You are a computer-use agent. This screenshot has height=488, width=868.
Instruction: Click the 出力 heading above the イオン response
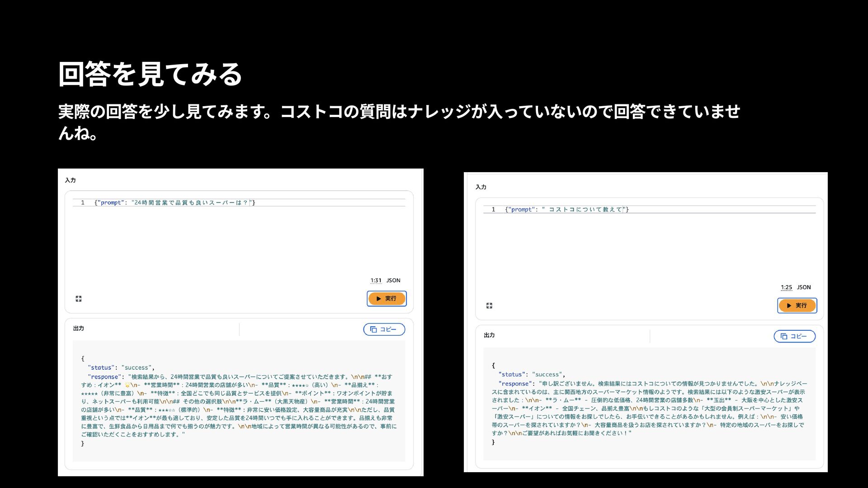[79, 328]
